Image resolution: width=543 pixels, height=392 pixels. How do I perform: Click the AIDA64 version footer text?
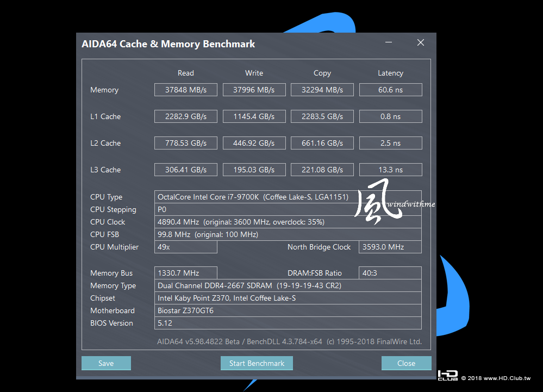[289, 341]
